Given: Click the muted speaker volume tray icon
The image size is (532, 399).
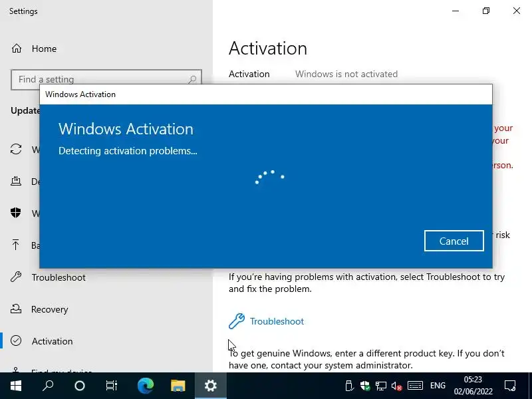Looking at the screenshot, I should [x=396, y=386].
